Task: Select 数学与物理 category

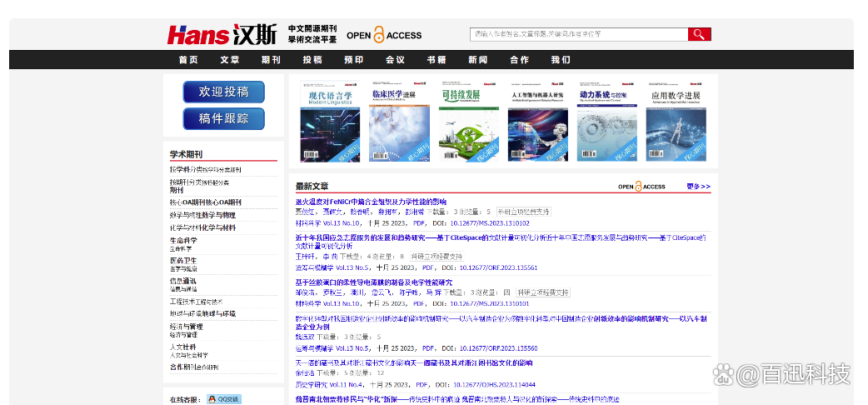Action: click(202, 215)
